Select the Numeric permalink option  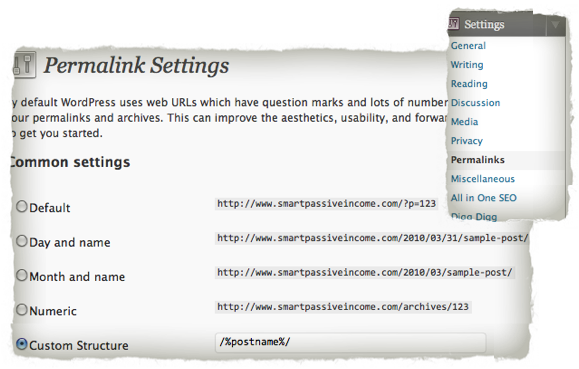tap(22, 310)
